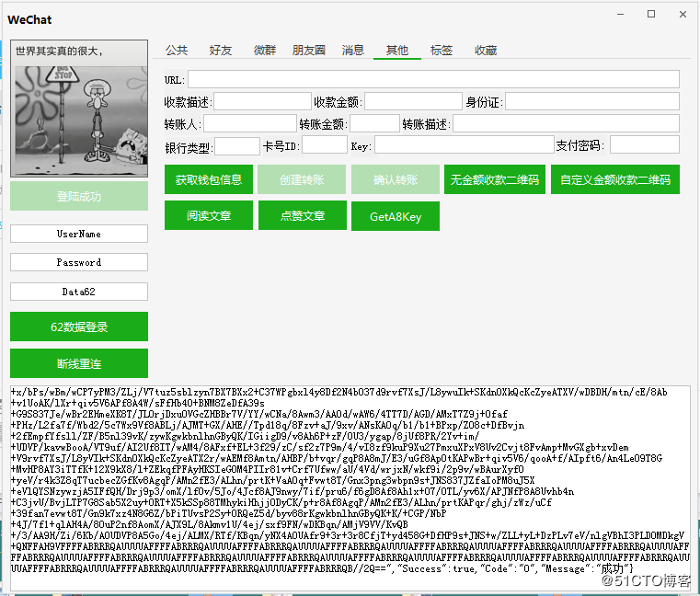Image resolution: width=700 pixels, height=596 pixels.
Task: Click the 收款金额 input box
Action: (413, 101)
